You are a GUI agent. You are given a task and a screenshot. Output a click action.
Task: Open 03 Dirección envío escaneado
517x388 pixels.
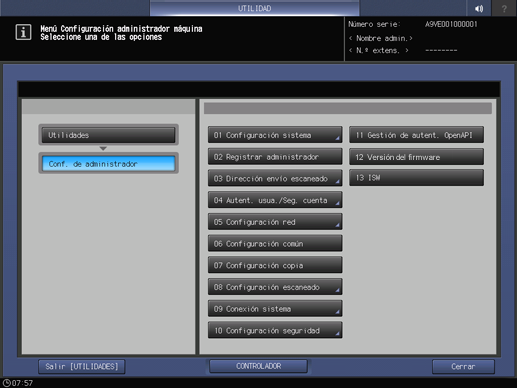point(275,178)
